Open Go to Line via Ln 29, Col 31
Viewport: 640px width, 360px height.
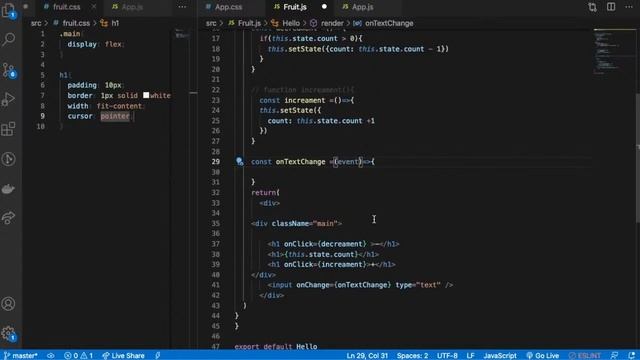(x=367, y=356)
